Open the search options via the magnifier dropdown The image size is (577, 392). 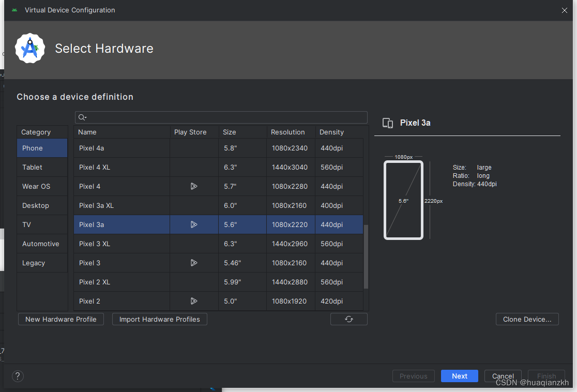(x=82, y=117)
